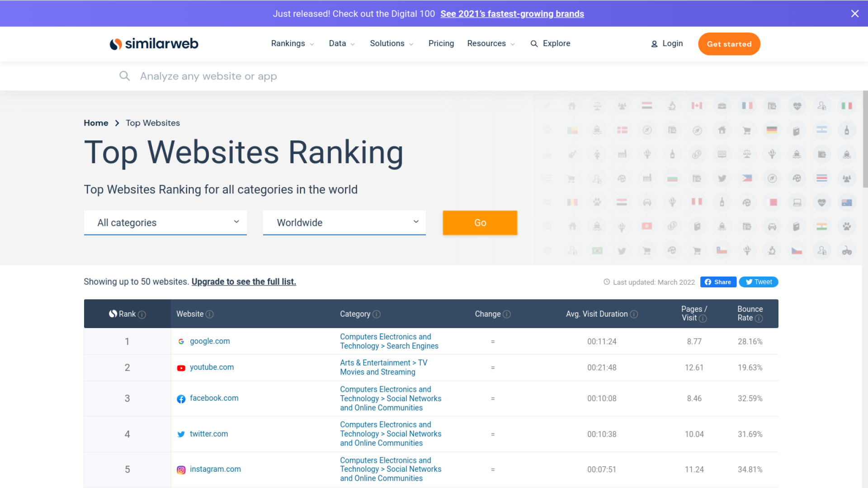
Task: Open the Worldwide country dropdown
Action: (344, 222)
